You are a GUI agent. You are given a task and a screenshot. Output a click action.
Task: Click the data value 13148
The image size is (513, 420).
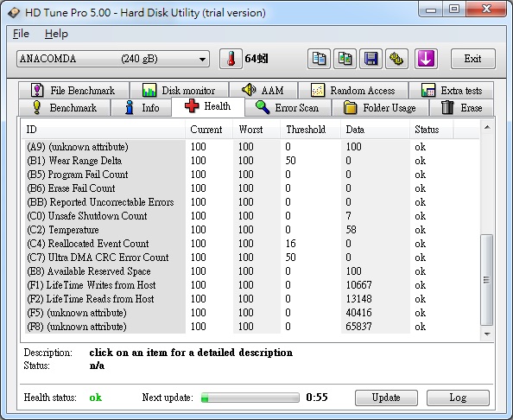pos(359,299)
